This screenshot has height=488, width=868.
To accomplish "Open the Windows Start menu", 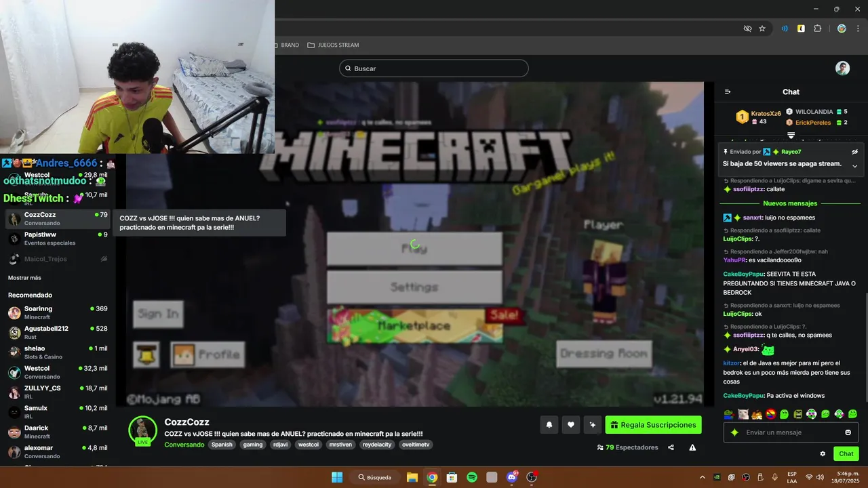I will point(337,477).
